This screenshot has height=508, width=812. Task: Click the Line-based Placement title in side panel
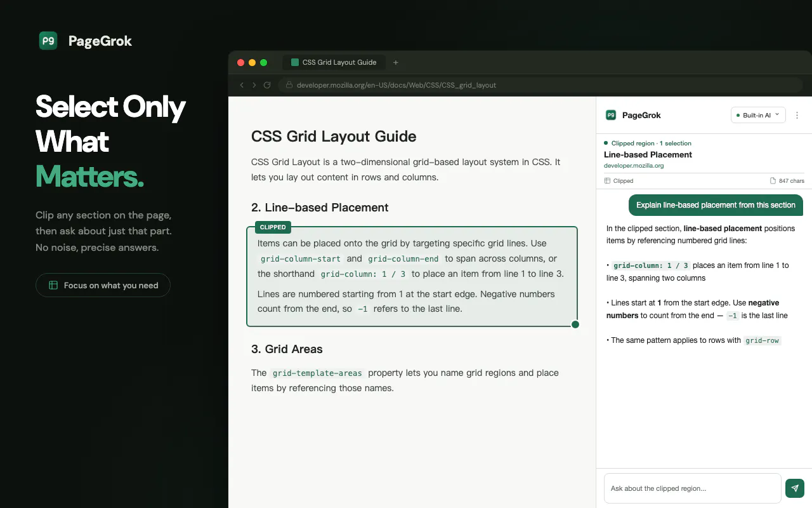pos(648,154)
